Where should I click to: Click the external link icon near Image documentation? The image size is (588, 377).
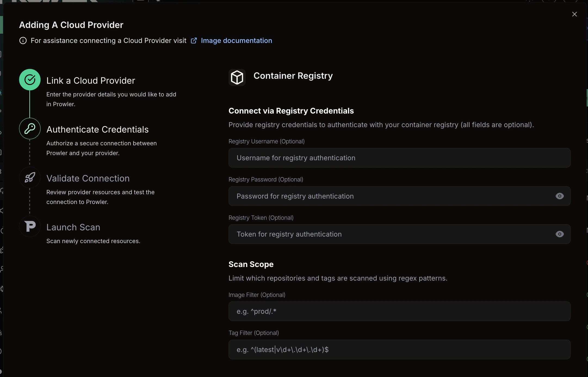click(194, 40)
